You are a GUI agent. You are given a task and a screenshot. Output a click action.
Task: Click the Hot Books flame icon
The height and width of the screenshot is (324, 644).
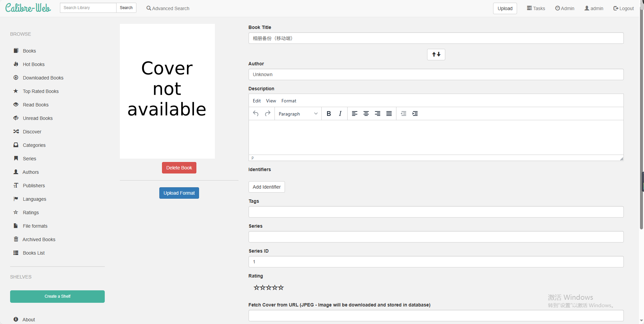click(16, 64)
